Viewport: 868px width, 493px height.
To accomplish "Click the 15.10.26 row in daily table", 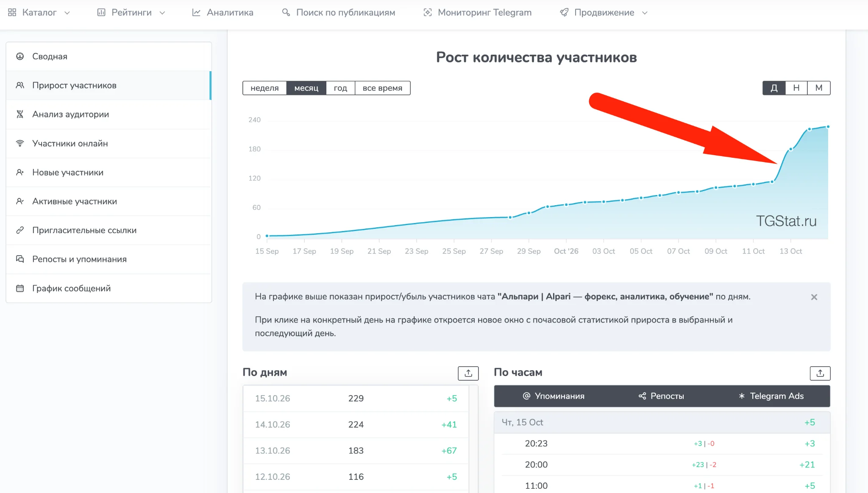I will click(x=356, y=398).
